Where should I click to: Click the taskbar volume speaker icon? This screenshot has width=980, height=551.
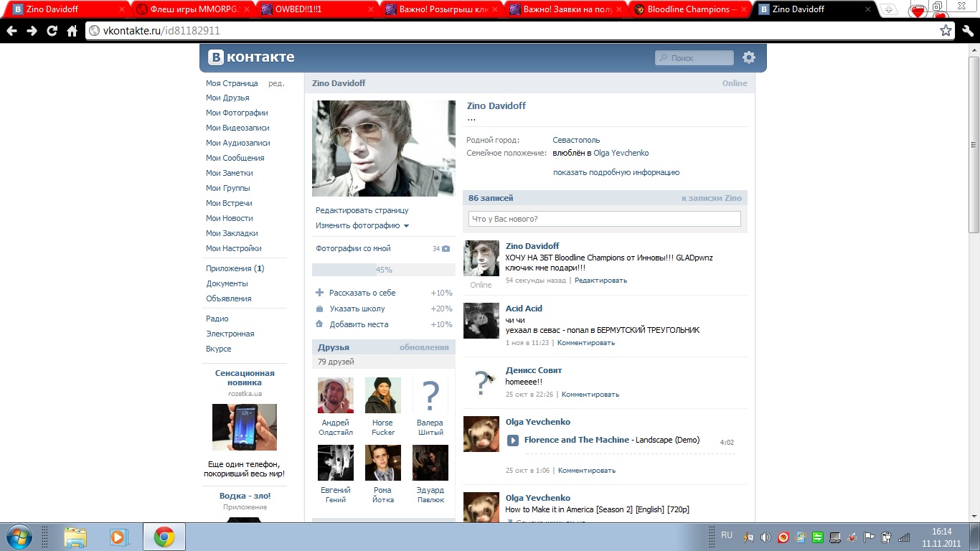(765, 537)
